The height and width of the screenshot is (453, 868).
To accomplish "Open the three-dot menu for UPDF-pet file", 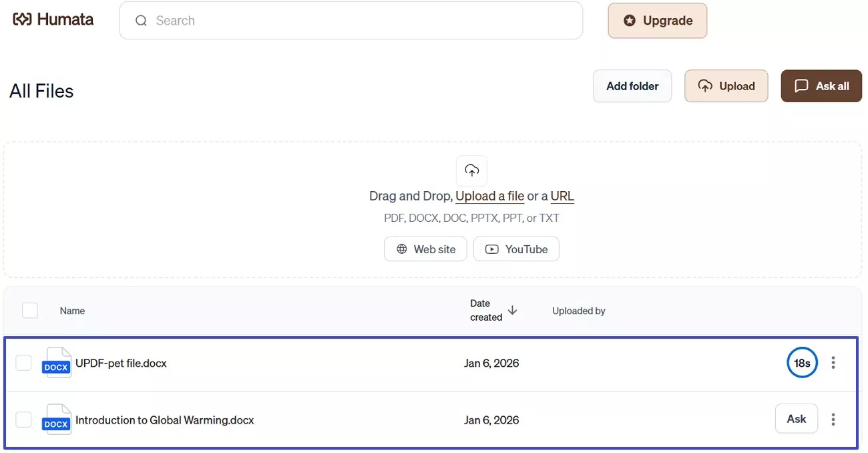I will (x=833, y=363).
